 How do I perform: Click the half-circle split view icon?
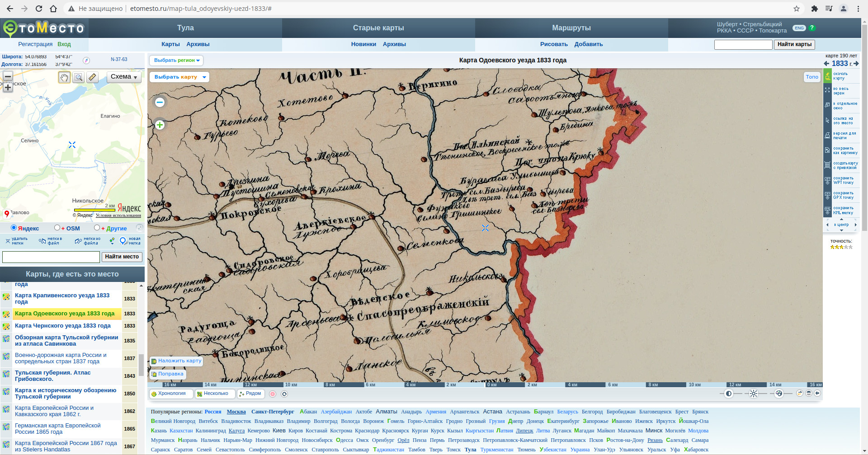tap(809, 394)
